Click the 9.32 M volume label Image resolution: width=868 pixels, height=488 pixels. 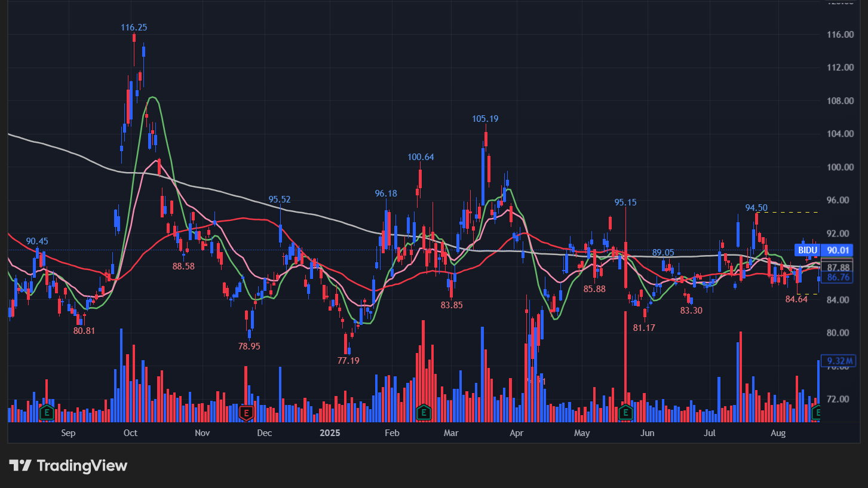pyautogui.click(x=838, y=361)
